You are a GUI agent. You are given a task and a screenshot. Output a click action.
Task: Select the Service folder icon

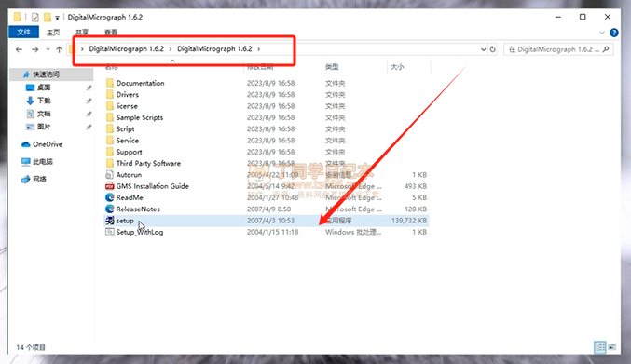pyautogui.click(x=109, y=141)
